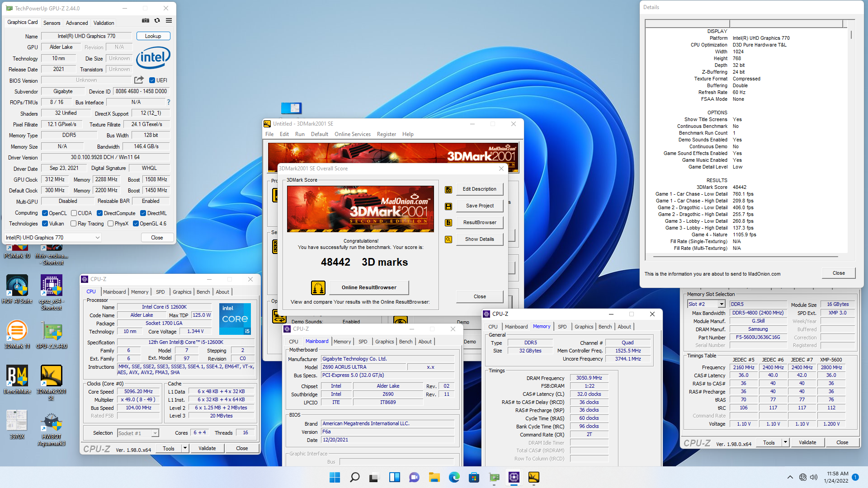This screenshot has width=868, height=488.
Task: Select the SPD tab in CPU-Z Memory window
Action: 562,327
